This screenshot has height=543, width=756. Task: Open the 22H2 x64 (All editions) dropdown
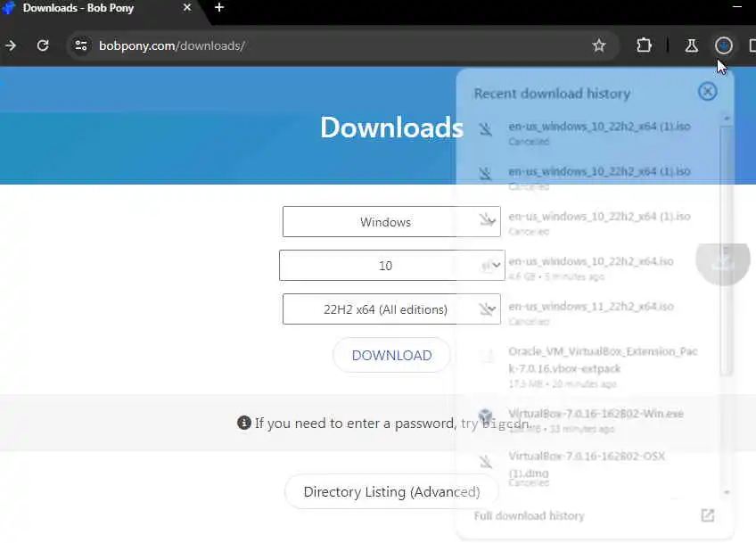[x=391, y=309]
